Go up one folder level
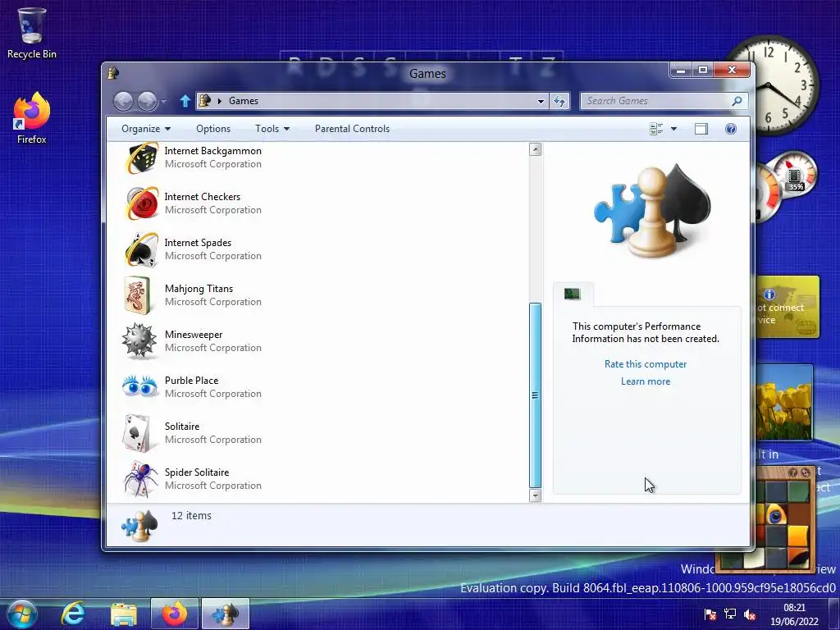This screenshot has height=630, width=840. tap(185, 101)
